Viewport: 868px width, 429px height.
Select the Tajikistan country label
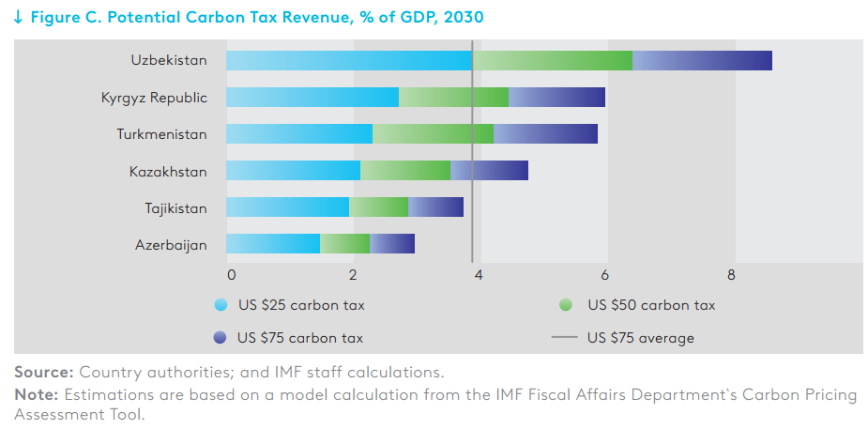coord(175,208)
